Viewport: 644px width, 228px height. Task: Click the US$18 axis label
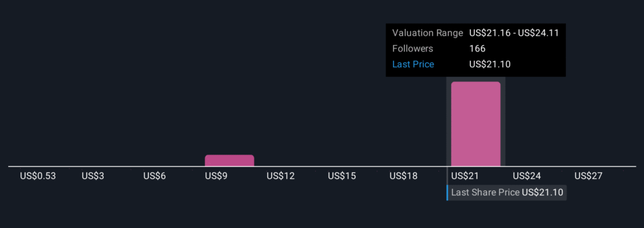pos(403,176)
